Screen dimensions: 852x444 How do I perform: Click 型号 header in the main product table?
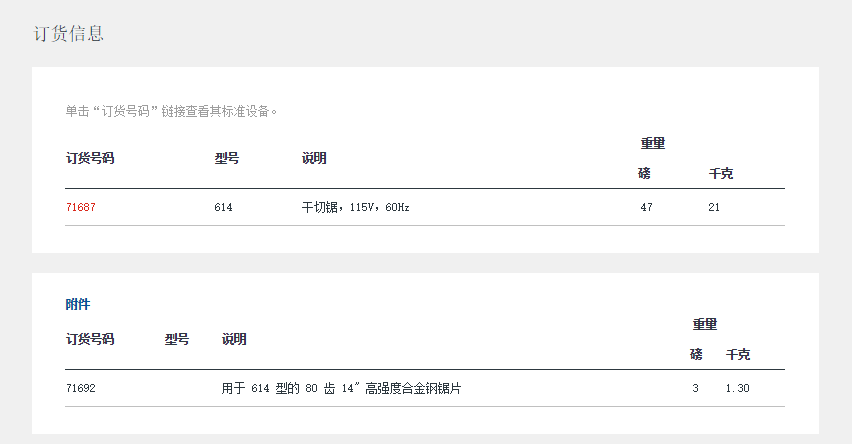pyautogui.click(x=227, y=158)
